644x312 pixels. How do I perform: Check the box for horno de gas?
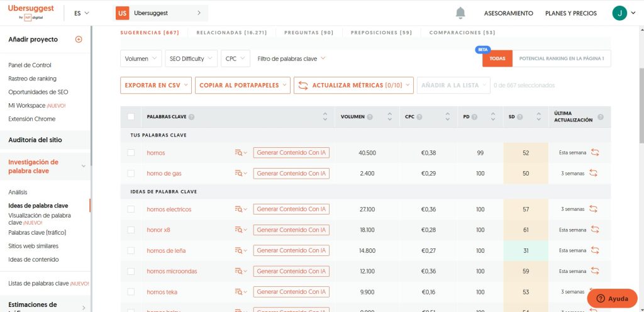(x=131, y=173)
